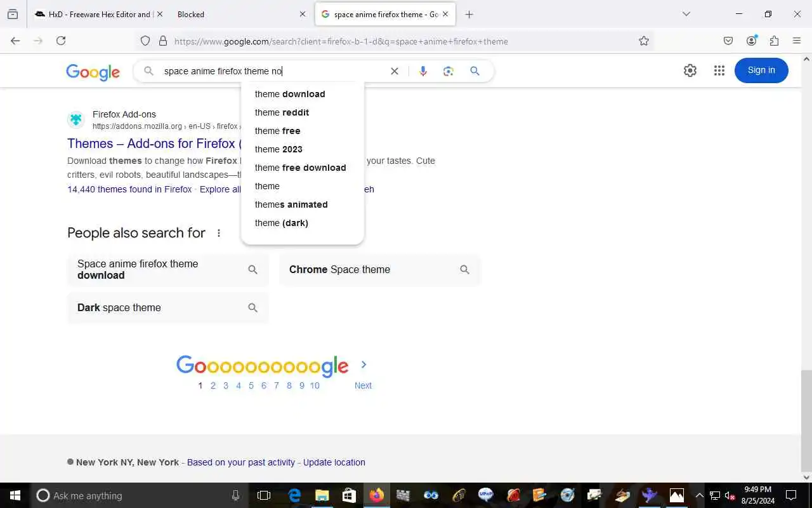
Task: Switch to the HxD Freeware Hex Editor tab
Action: [95, 14]
